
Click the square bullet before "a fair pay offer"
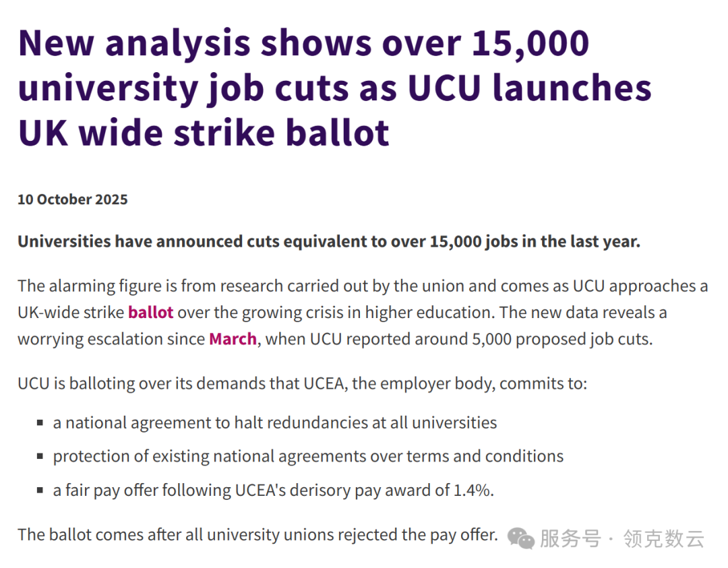(x=40, y=491)
